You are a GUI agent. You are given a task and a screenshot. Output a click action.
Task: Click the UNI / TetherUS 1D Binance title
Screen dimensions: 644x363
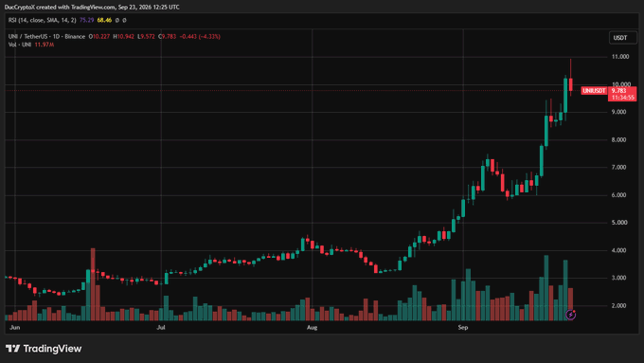(46, 37)
